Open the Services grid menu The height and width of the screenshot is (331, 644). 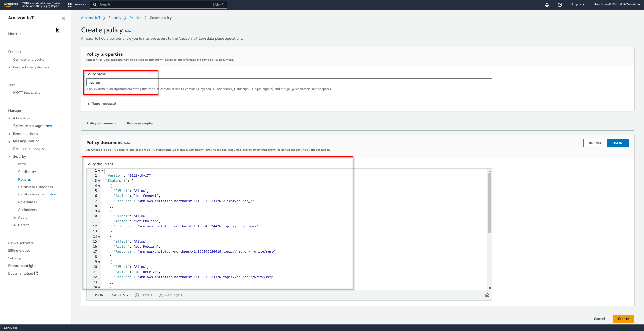tap(70, 4)
